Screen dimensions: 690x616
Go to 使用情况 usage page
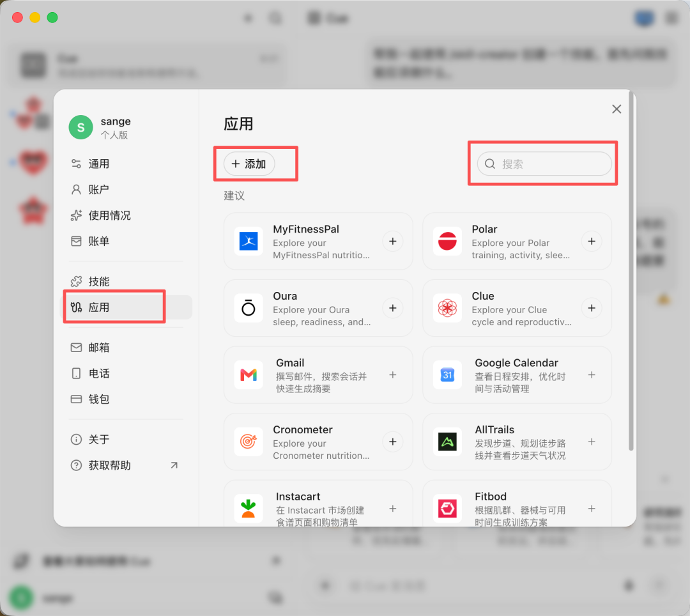pos(126,215)
